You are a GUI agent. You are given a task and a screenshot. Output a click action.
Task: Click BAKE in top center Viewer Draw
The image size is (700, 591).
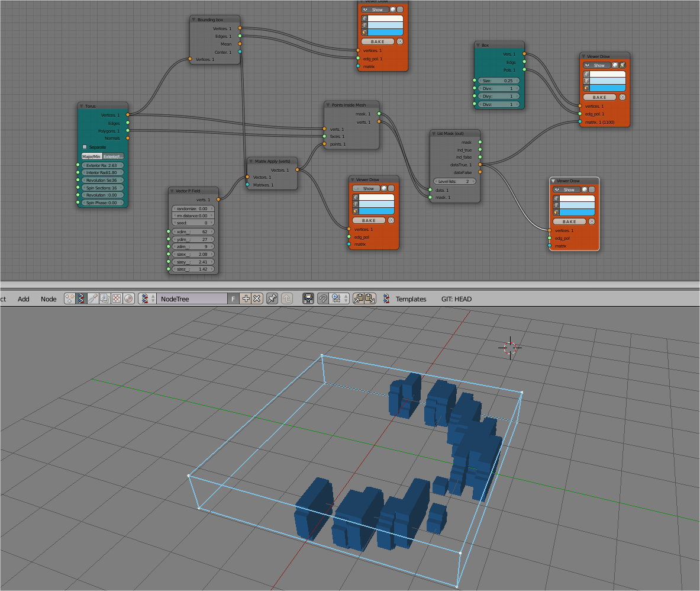[x=378, y=41]
